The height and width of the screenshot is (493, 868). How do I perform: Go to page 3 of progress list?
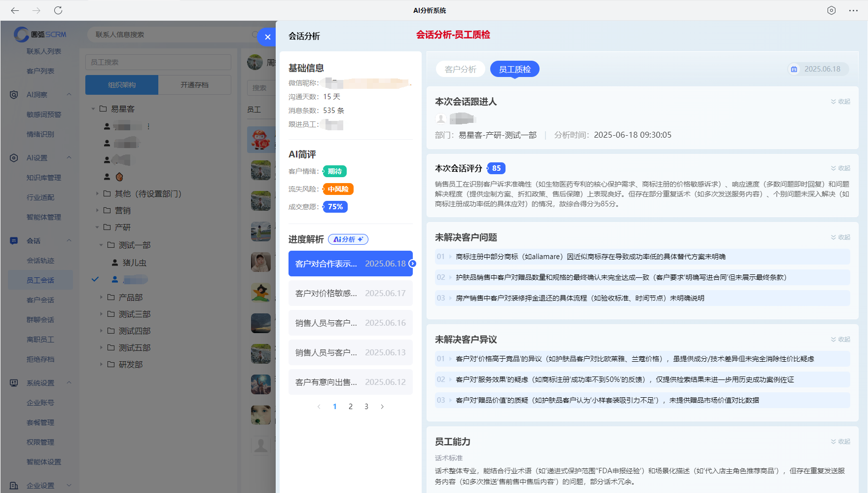point(366,407)
